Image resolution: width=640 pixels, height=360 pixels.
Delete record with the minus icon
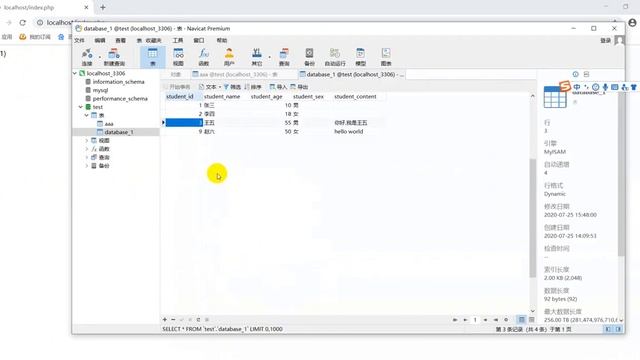coord(173,320)
